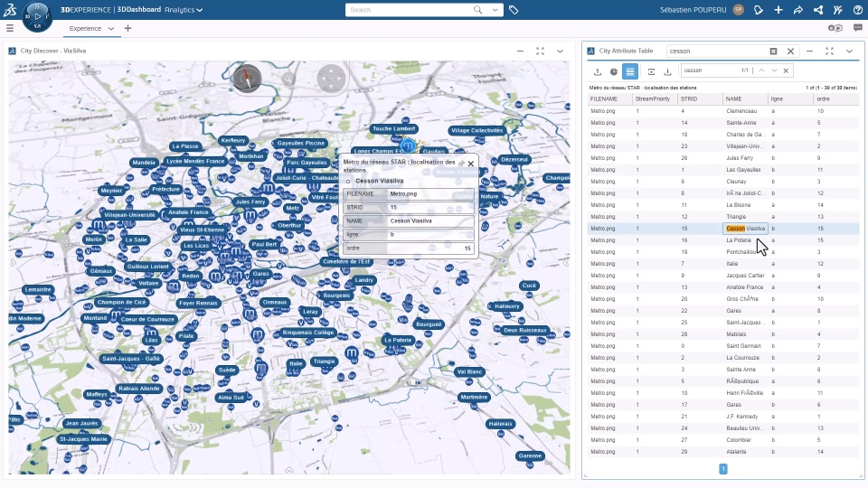Select the Jules Ferry table row
The height and width of the screenshot is (488, 868).
pyautogui.click(x=723, y=157)
